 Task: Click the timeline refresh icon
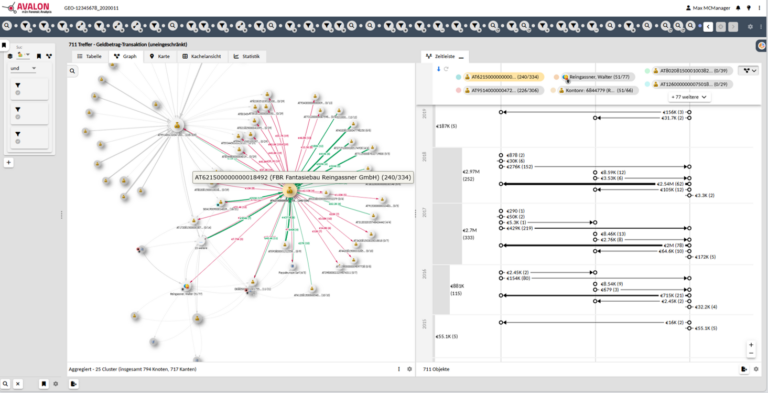[x=446, y=69]
